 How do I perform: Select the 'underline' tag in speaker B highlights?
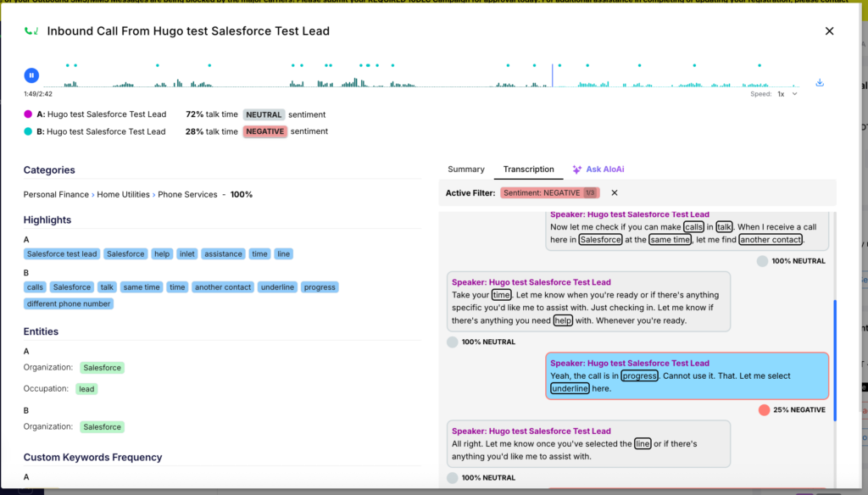[277, 287]
